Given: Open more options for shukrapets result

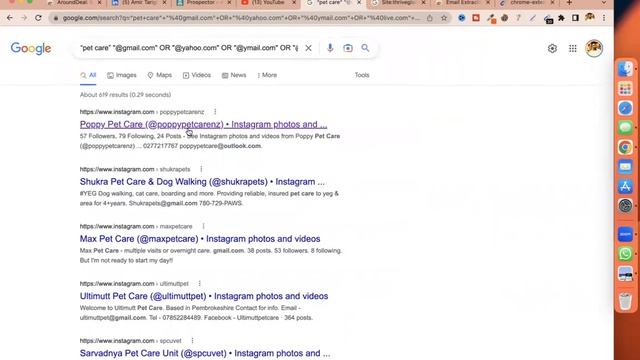Looking at the screenshot, I should pos(201,169).
